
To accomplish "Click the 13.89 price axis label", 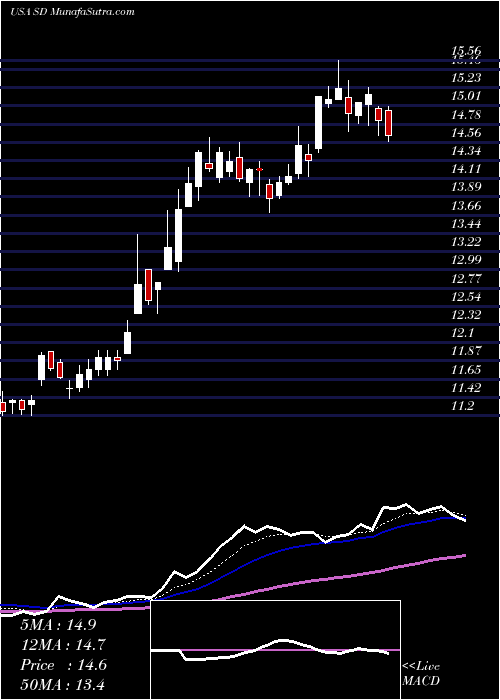I will click(467, 187).
